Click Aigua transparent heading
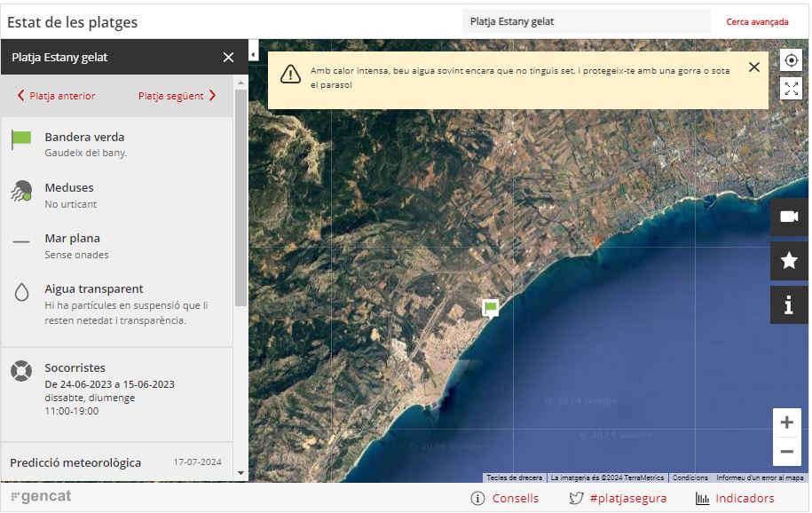812x513 pixels. [x=94, y=288]
